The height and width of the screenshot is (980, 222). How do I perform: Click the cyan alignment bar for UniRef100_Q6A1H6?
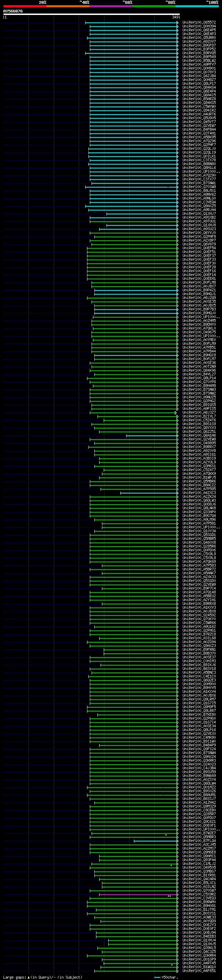click(x=152, y=436)
